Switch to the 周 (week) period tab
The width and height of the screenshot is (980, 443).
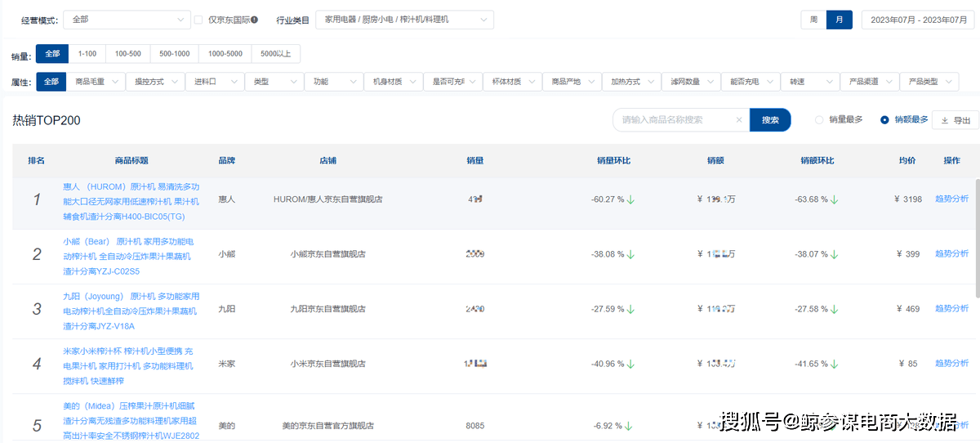813,19
